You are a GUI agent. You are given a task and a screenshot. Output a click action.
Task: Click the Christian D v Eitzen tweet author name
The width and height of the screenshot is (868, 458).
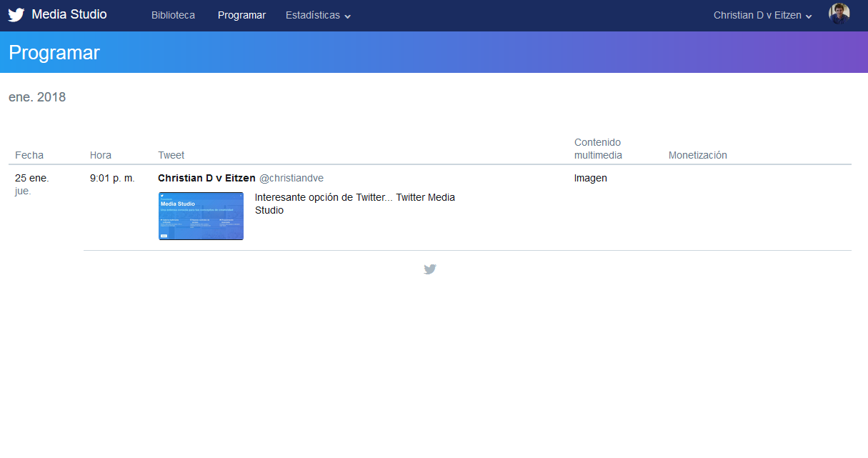(206, 178)
